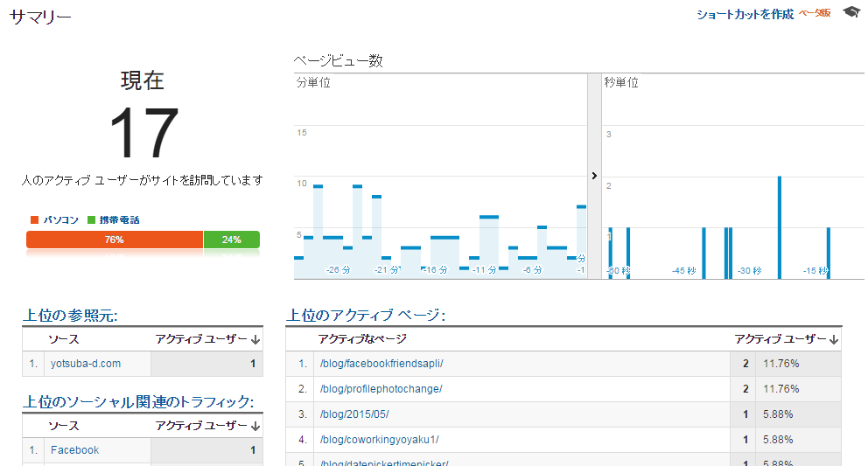Click the orange beta label

tap(815, 13)
